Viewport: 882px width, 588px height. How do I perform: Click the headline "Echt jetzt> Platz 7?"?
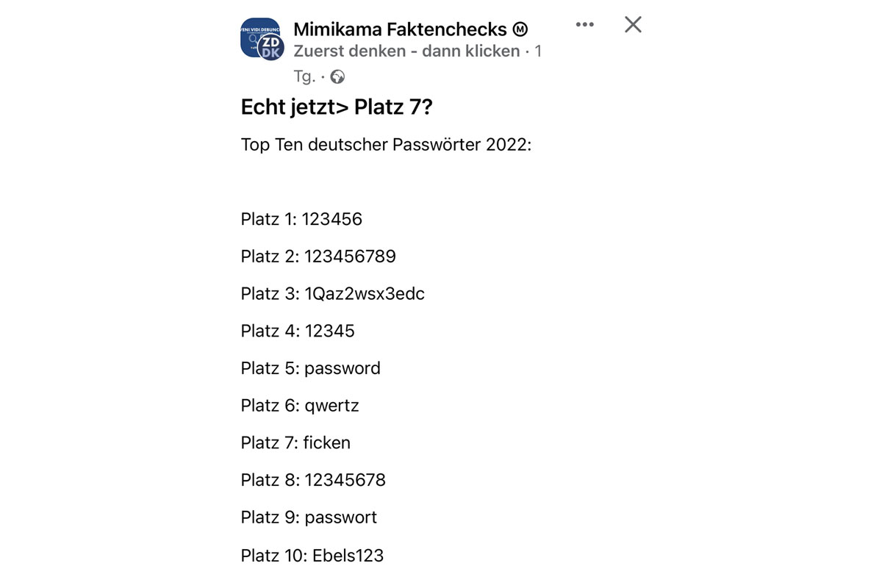[x=337, y=107]
